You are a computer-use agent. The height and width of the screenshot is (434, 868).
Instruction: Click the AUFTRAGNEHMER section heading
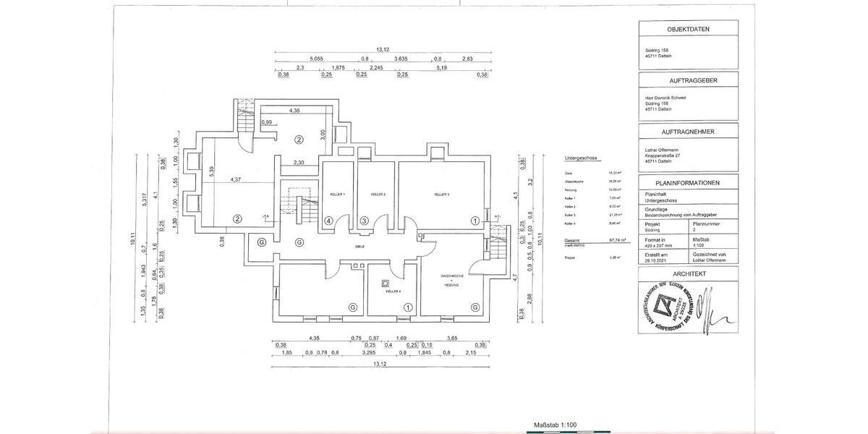point(688,132)
